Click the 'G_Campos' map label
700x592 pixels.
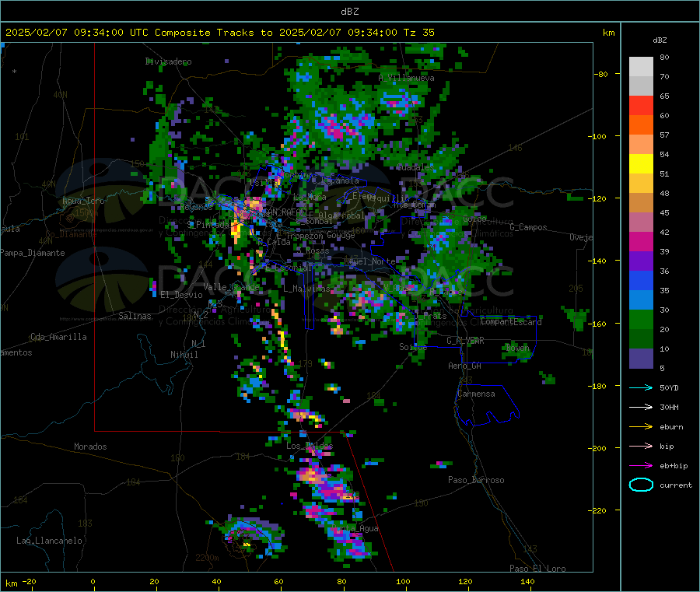click(x=528, y=227)
